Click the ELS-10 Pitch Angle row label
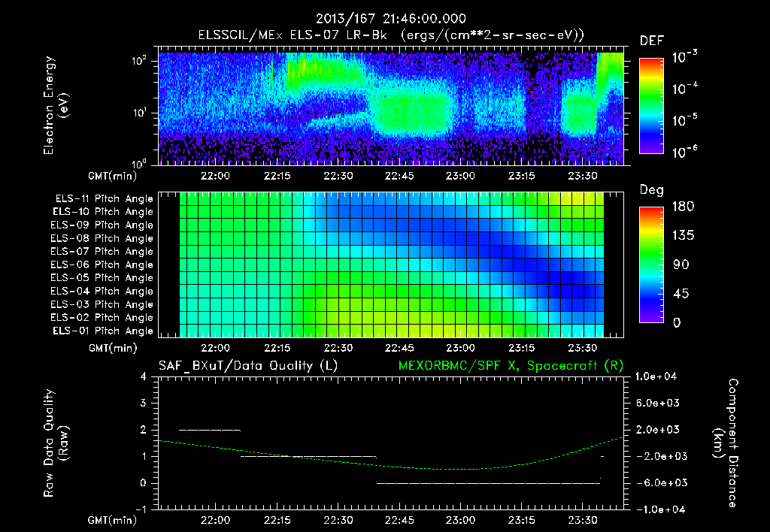 (x=102, y=212)
